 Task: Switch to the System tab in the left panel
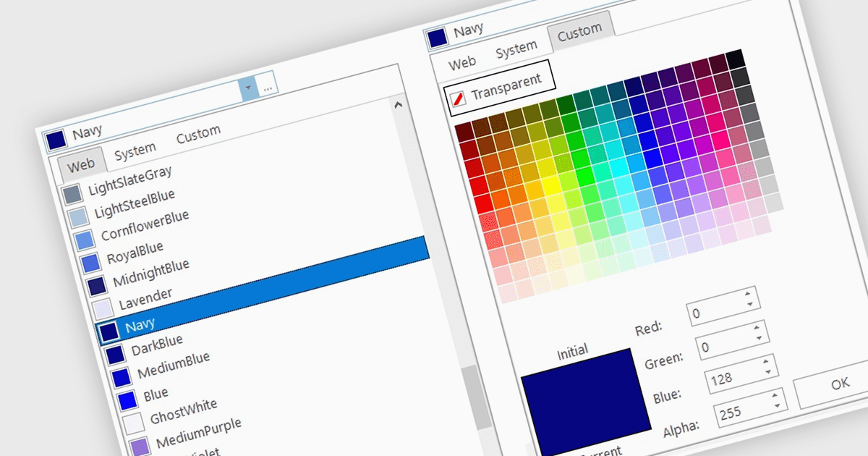(135, 151)
